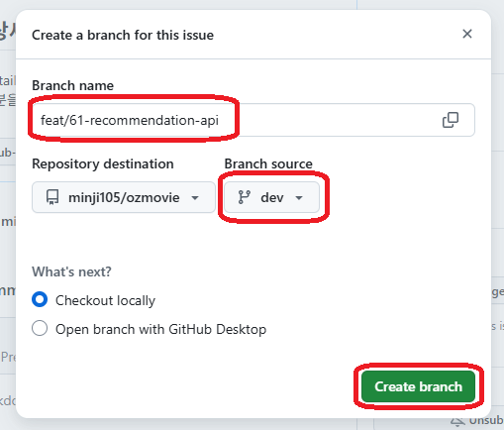The height and width of the screenshot is (430, 504).
Task: Edit the feat/61-recommendation-api branch name field
Action: pyautogui.click(x=253, y=120)
